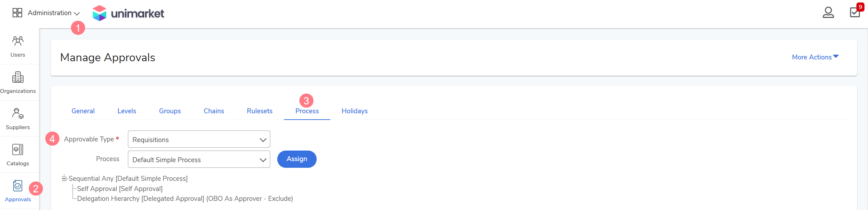The width and height of the screenshot is (868, 210).
Task: Switch to the General tab
Action: click(x=83, y=111)
